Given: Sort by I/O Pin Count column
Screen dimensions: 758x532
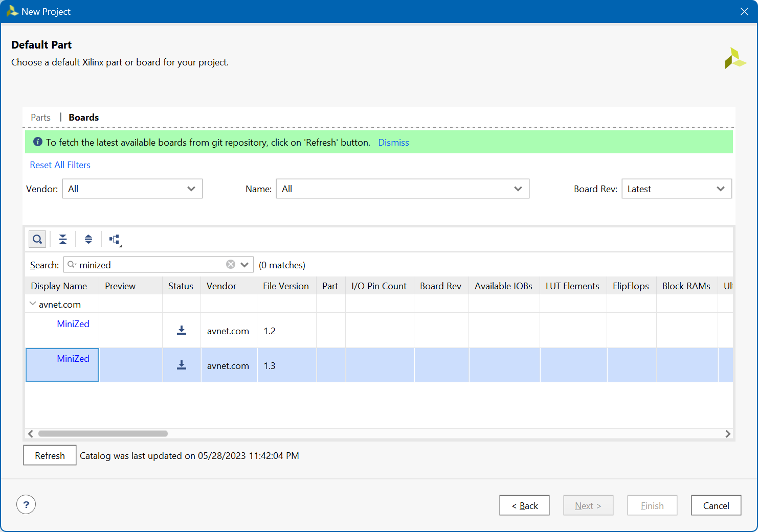Looking at the screenshot, I should 380,286.
